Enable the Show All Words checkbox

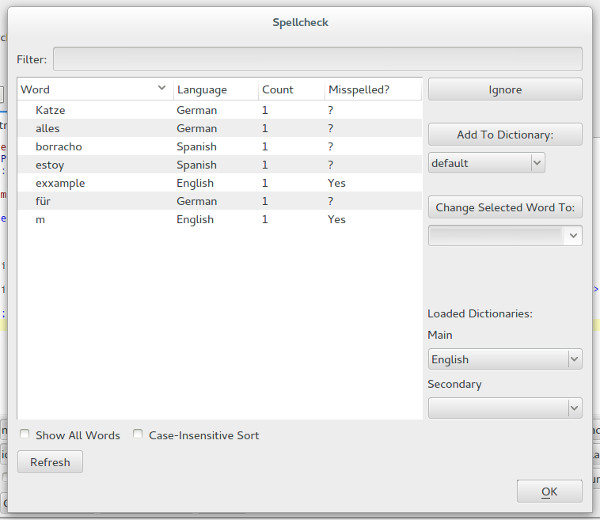point(25,435)
